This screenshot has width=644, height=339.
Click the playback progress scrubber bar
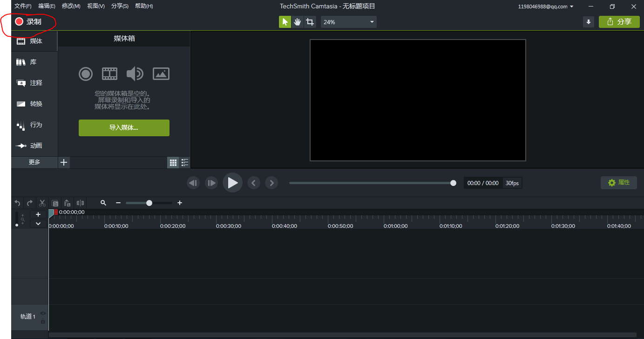click(x=373, y=183)
